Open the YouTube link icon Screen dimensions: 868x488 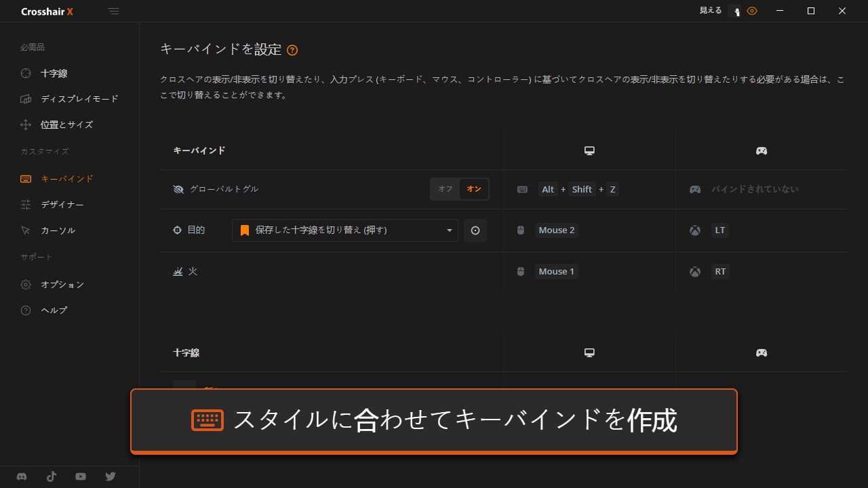click(x=81, y=476)
